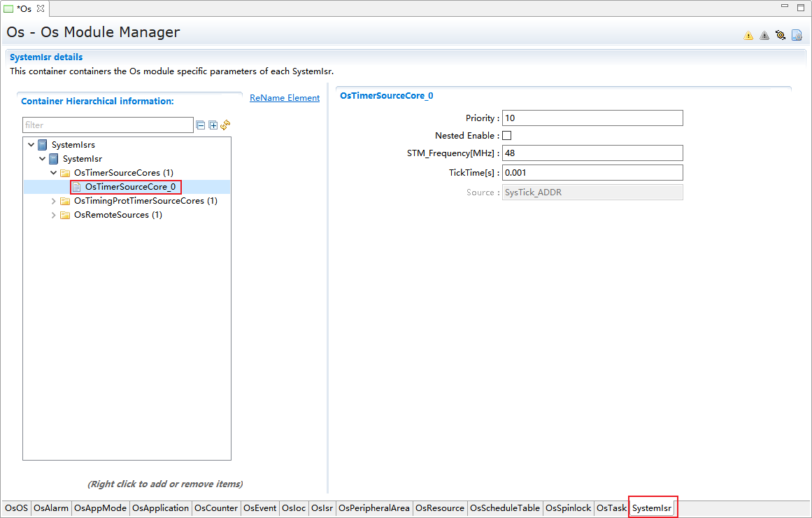
Task: Collapse the SystemIsrs root node
Action: (31, 145)
